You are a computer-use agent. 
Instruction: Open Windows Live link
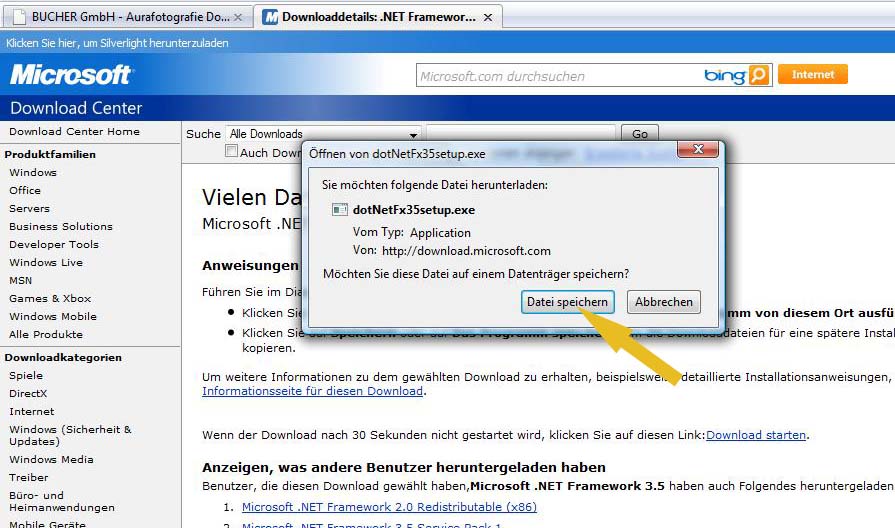tap(46, 262)
